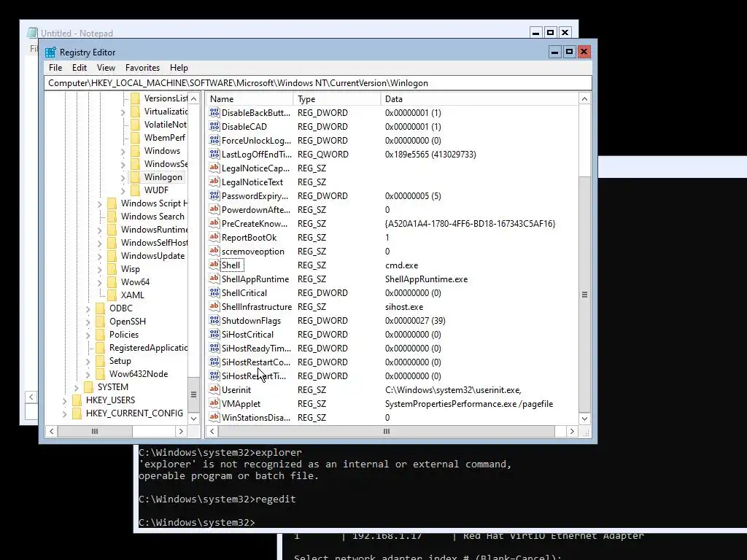Expand the SYSTEM hive node

(x=76, y=388)
